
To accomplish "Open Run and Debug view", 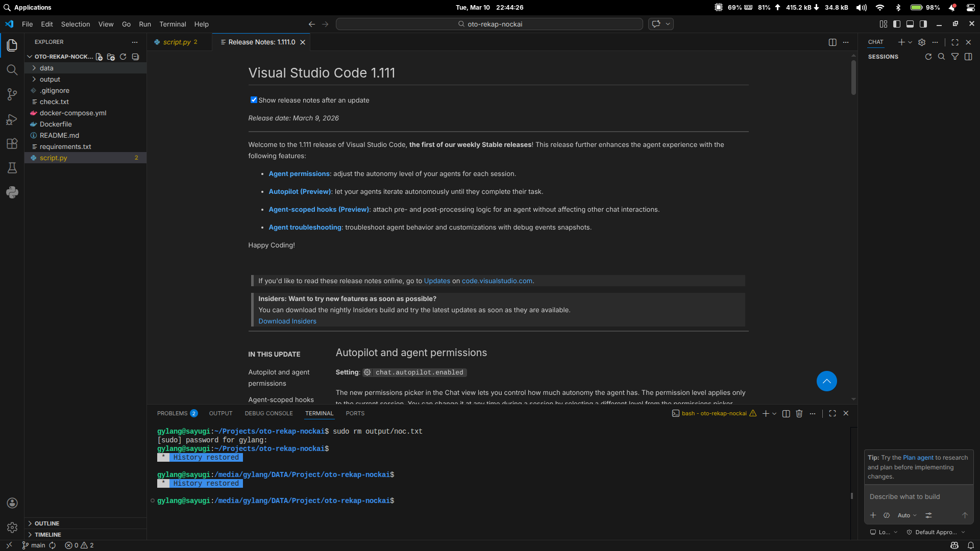I will pos(12,119).
